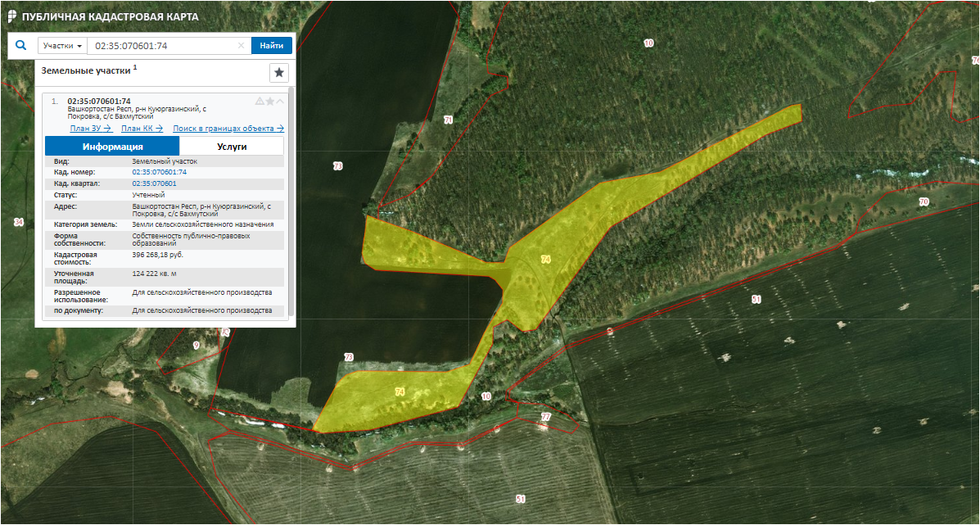Image resolution: width=980 pixels, height=525 pixels.
Task: Open the План КК link
Action: pos(142,129)
